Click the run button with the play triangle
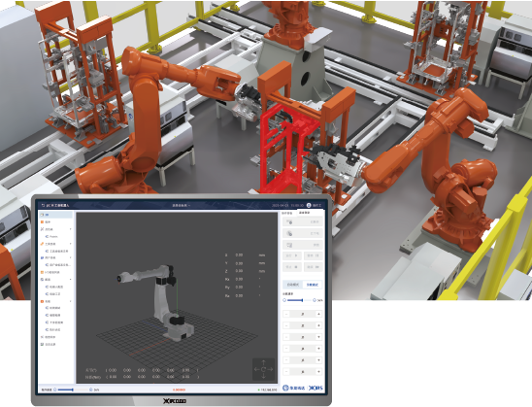Screen dimensions: 532x407 pos(292,255)
